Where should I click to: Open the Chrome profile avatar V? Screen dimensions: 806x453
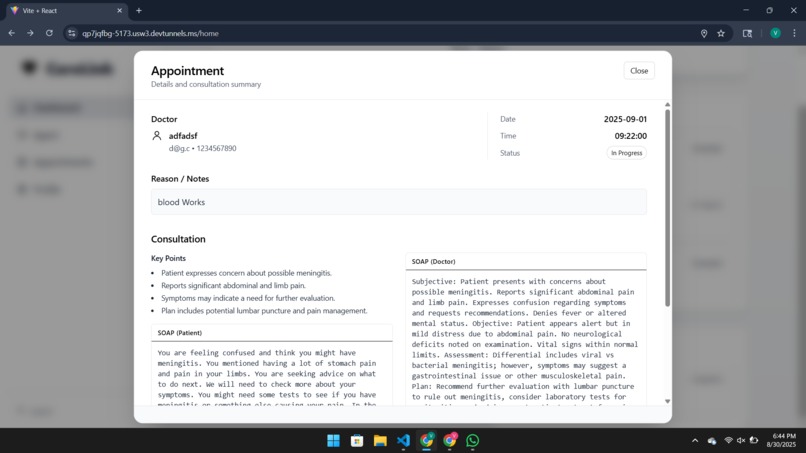point(775,33)
